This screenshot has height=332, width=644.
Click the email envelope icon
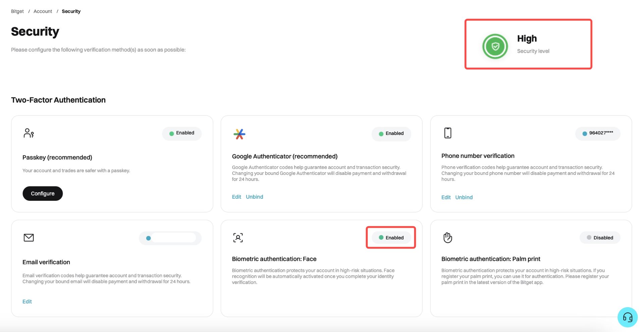[29, 238]
